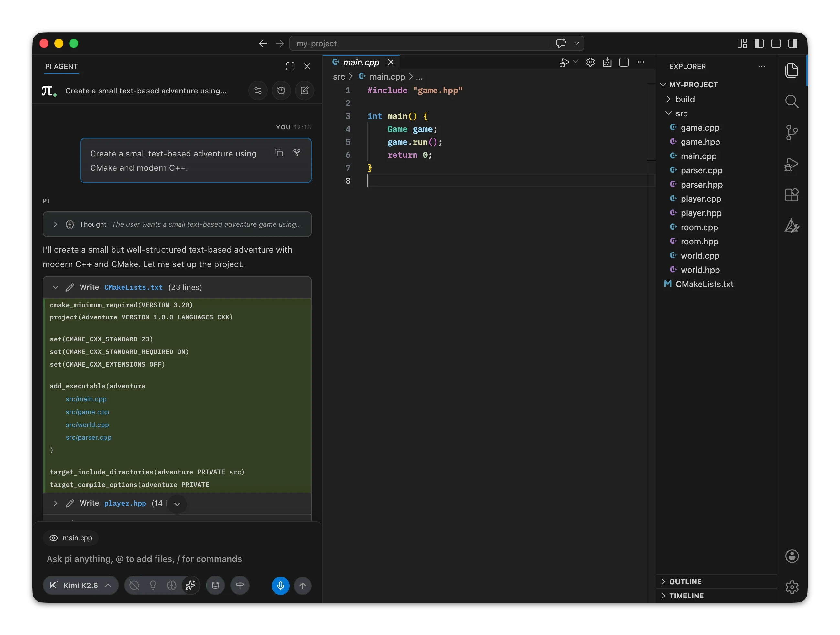Open game.cpp in the explorer
The image size is (840, 635).
click(x=700, y=128)
